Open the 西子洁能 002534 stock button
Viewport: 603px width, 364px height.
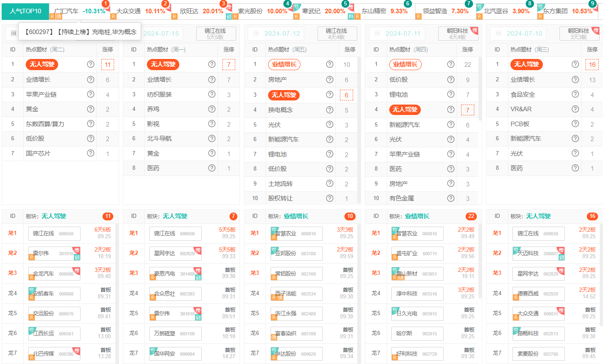[x=296, y=294]
